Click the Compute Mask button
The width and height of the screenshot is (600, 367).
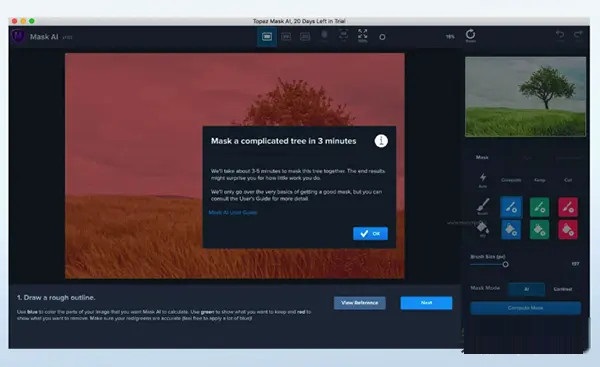click(x=525, y=308)
